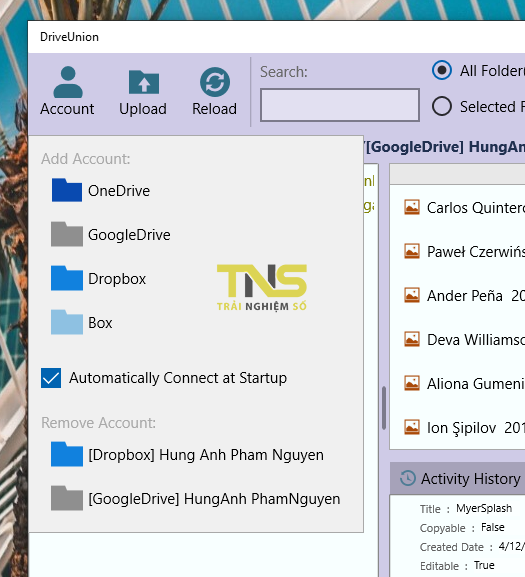This screenshot has width=525, height=577.
Task: Select the All Folders radio button
Action: 441,70
